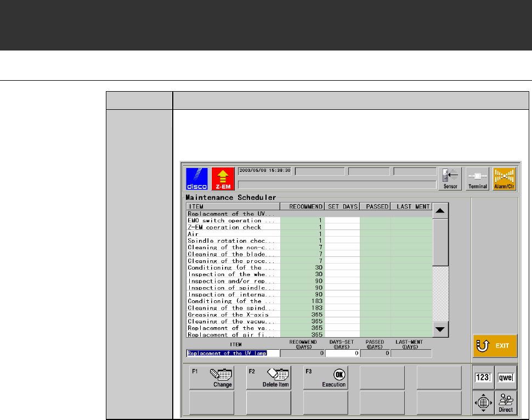Click the maintenance list scrollbar thumb
Viewport: 532px width, 420px height.
tap(440, 243)
